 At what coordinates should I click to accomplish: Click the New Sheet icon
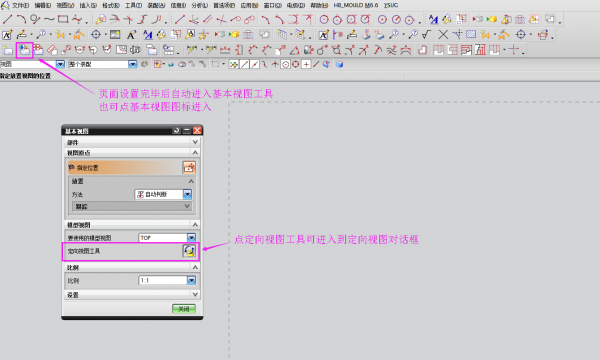tap(8, 50)
